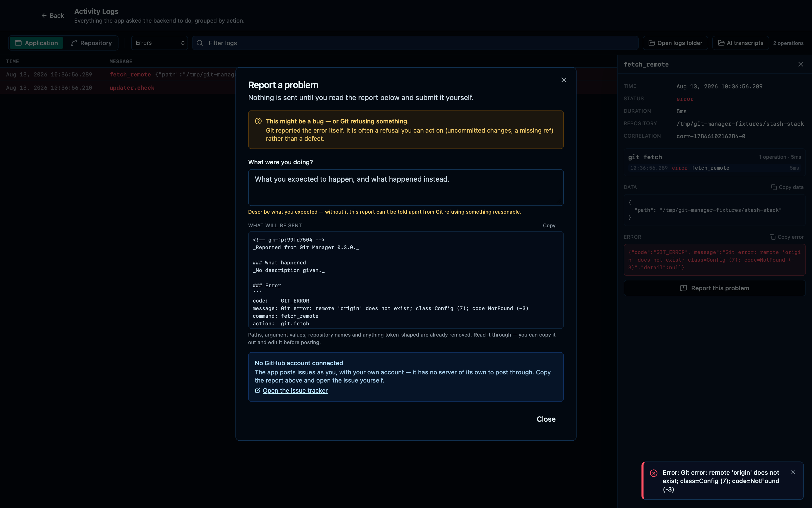Click the status value error
This screenshot has height=508, width=812.
point(685,99)
